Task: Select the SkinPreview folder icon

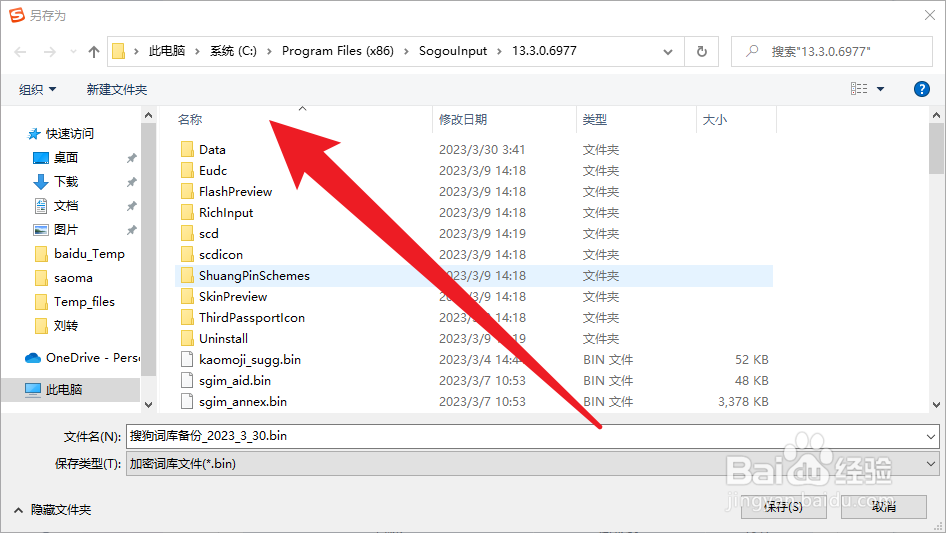Action: tap(187, 296)
